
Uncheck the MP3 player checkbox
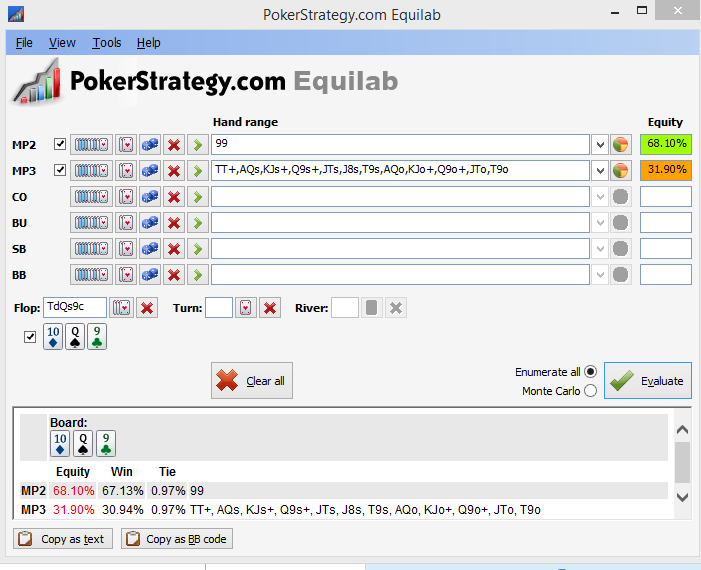coord(59,170)
